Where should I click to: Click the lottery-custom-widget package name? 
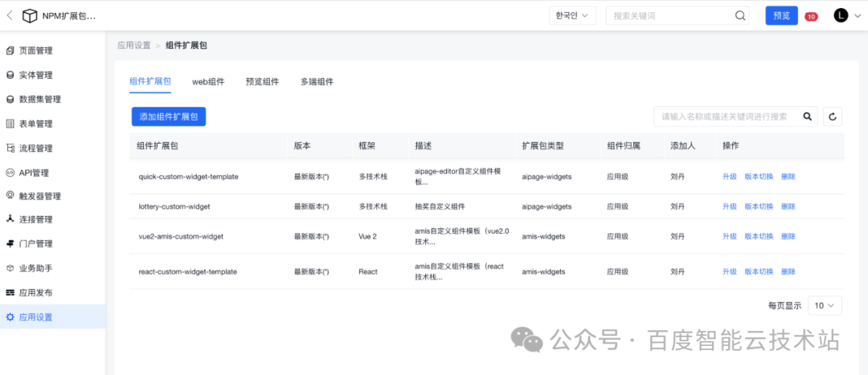point(174,206)
